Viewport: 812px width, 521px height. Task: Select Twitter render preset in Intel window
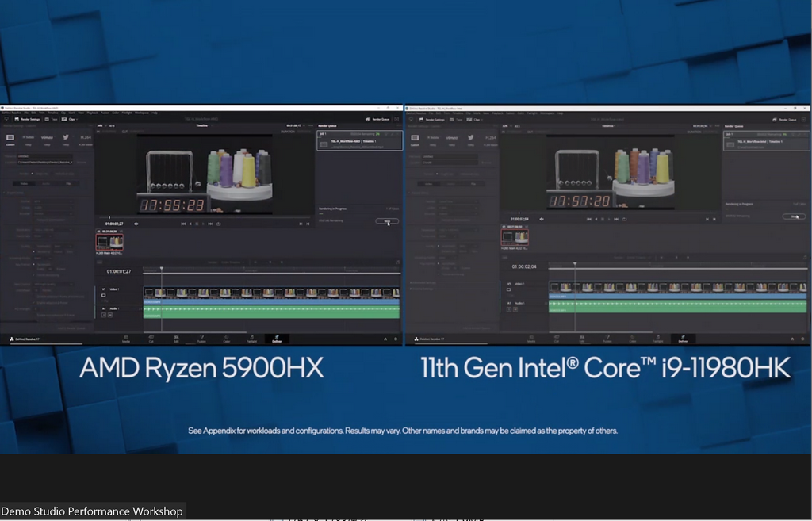pyautogui.click(x=471, y=140)
